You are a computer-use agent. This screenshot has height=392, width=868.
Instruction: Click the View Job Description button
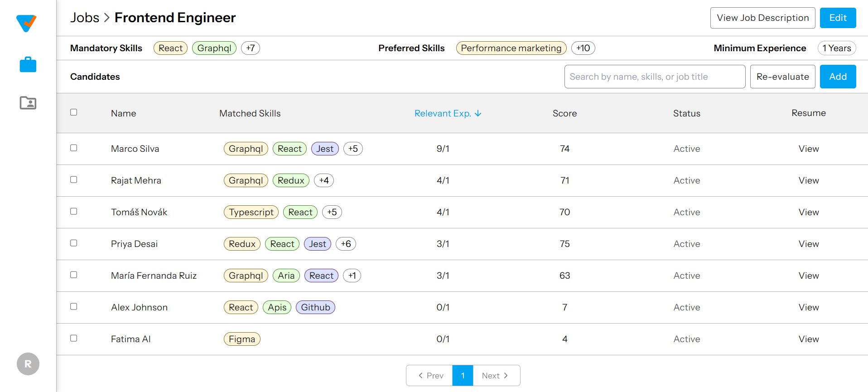pos(763,18)
